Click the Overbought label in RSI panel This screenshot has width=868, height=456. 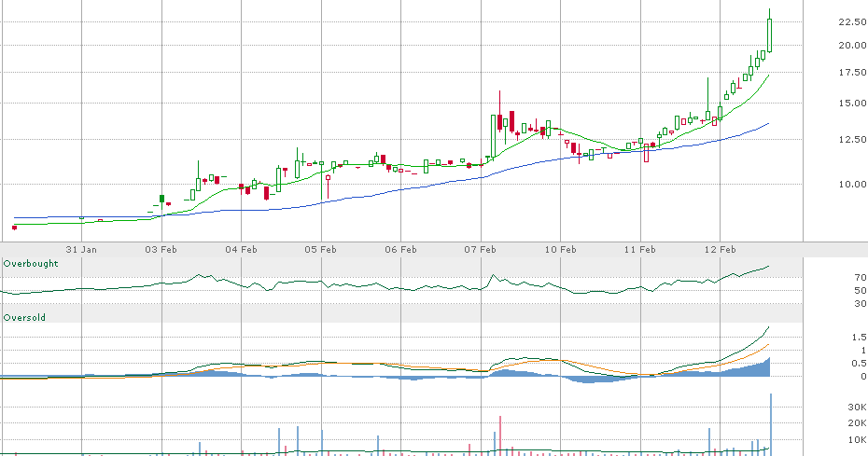[31, 263]
